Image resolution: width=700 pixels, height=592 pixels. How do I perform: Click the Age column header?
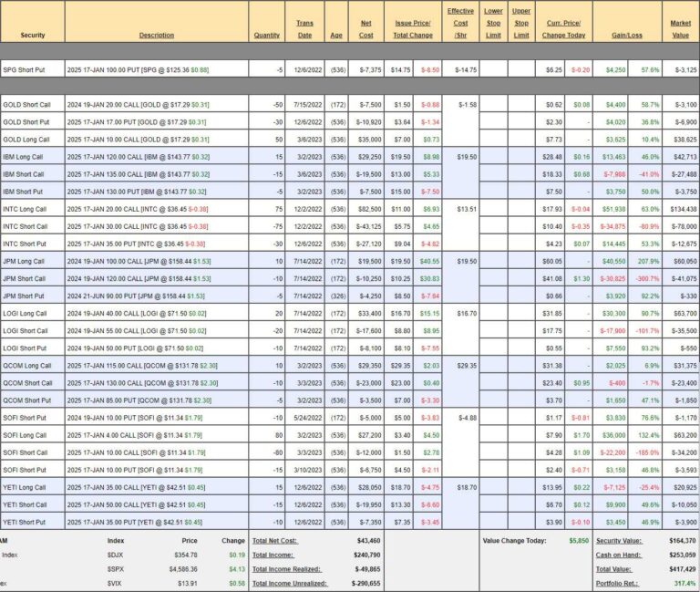point(336,36)
